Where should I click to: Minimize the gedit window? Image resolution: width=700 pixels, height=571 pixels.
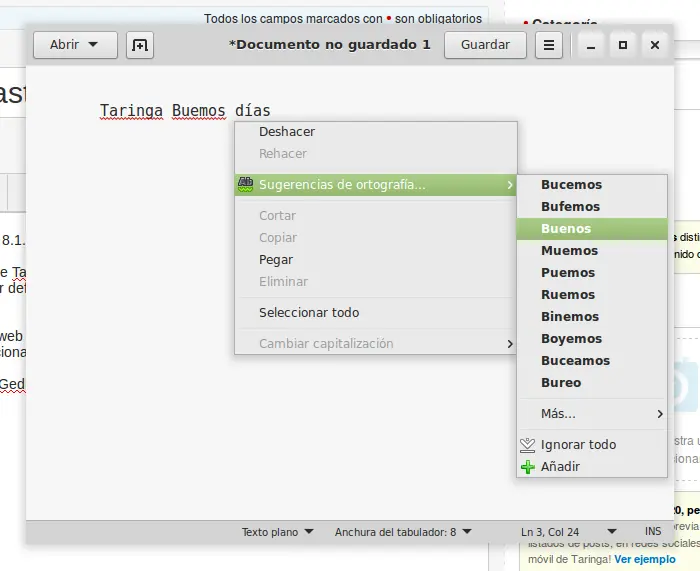pyautogui.click(x=591, y=45)
